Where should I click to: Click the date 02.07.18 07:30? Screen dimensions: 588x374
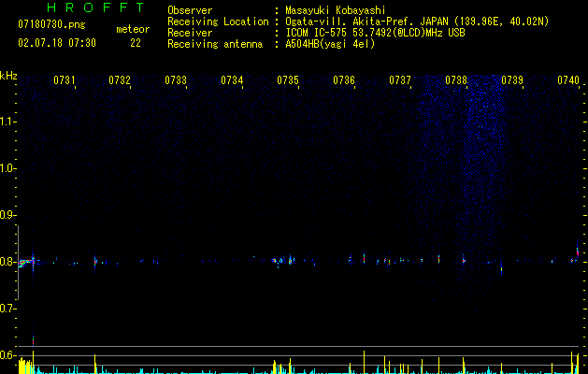[x=57, y=43]
